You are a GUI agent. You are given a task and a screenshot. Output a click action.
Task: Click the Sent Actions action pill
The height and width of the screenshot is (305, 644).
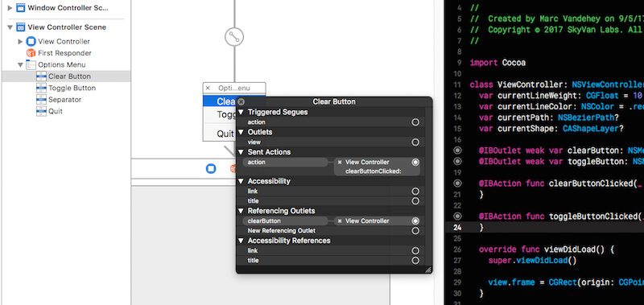(286, 162)
